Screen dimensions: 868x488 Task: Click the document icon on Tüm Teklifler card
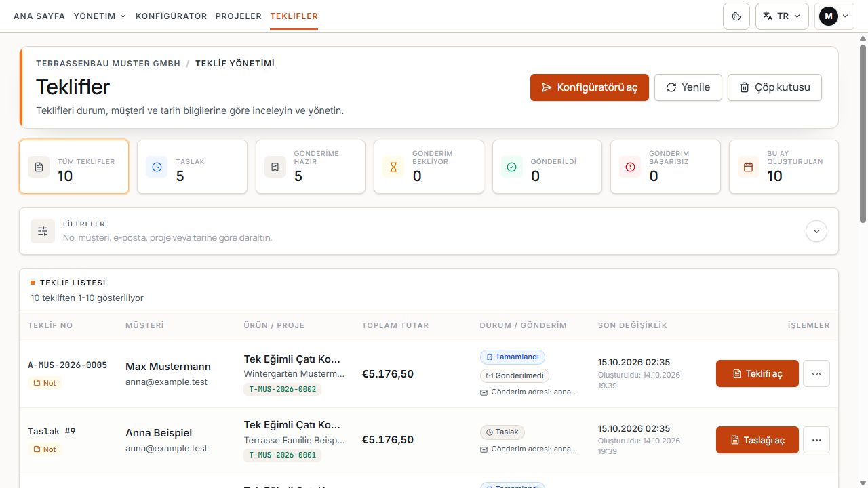[x=39, y=167]
